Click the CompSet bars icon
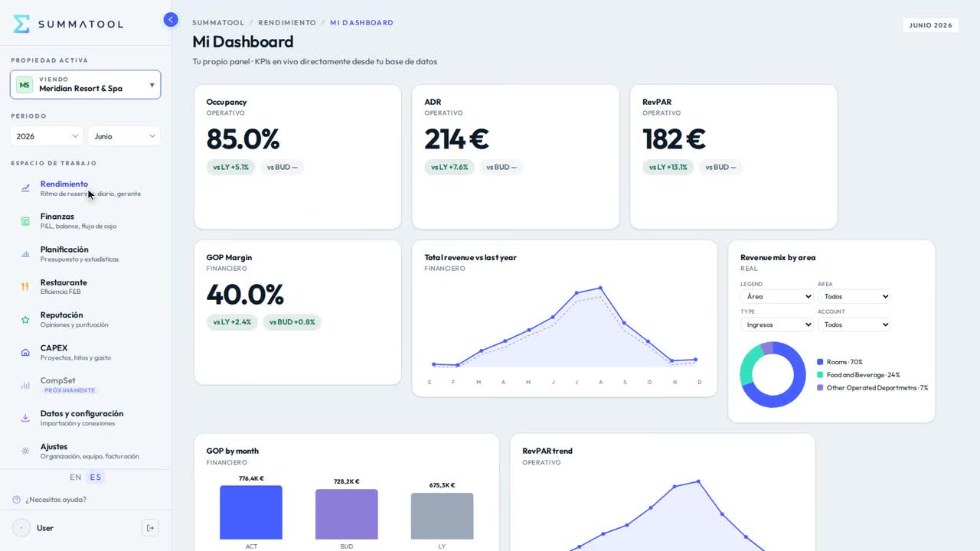Viewport: 980px width, 551px height. point(25,386)
